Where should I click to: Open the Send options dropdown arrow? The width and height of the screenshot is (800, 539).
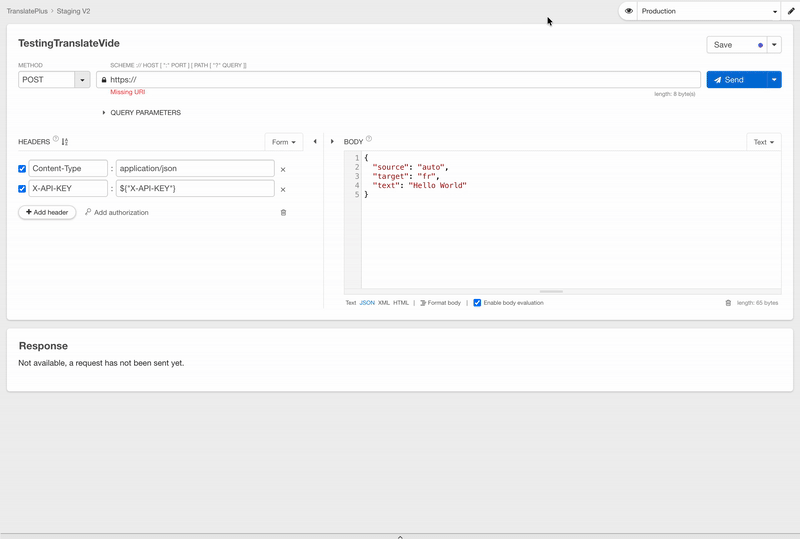[774, 80]
